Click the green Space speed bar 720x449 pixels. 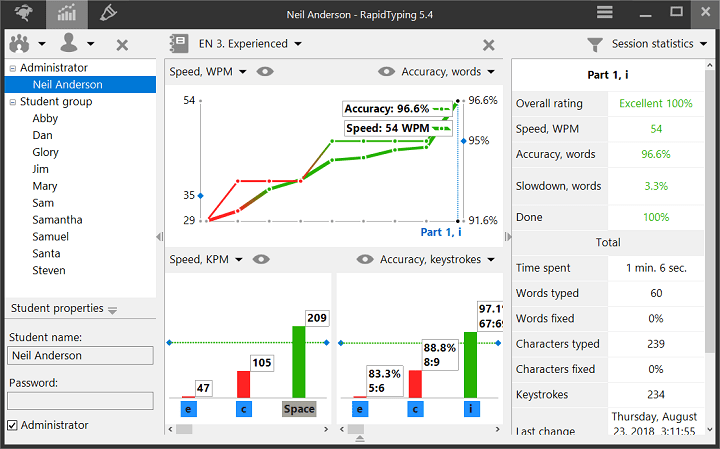pyautogui.click(x=298, y=362)
